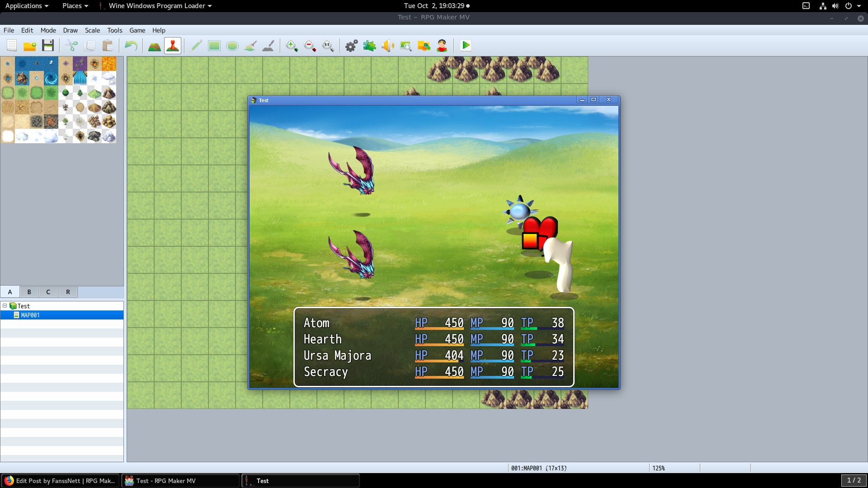
Task: Open the Character Generator icon
Action: click(x=442, y=46)
